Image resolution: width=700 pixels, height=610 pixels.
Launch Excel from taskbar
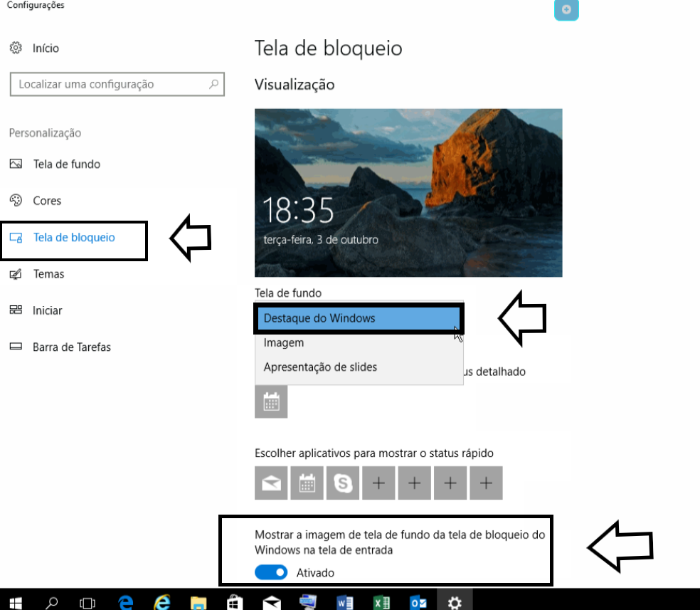(382, 603)
